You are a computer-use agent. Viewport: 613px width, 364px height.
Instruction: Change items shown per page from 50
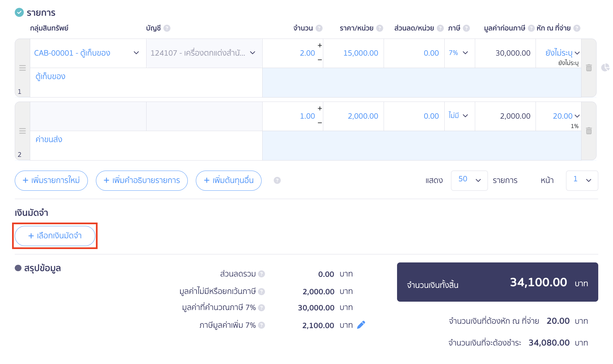[469, 180]
